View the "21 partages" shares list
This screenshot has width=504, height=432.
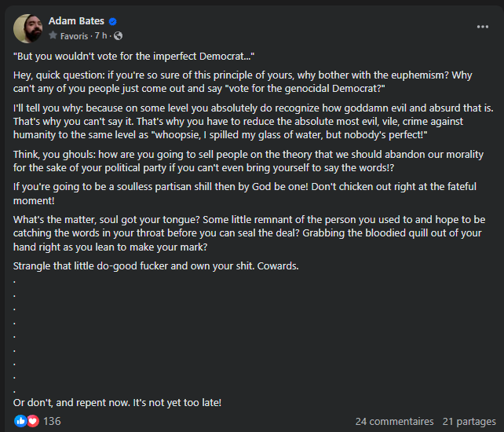pos(467,421)
